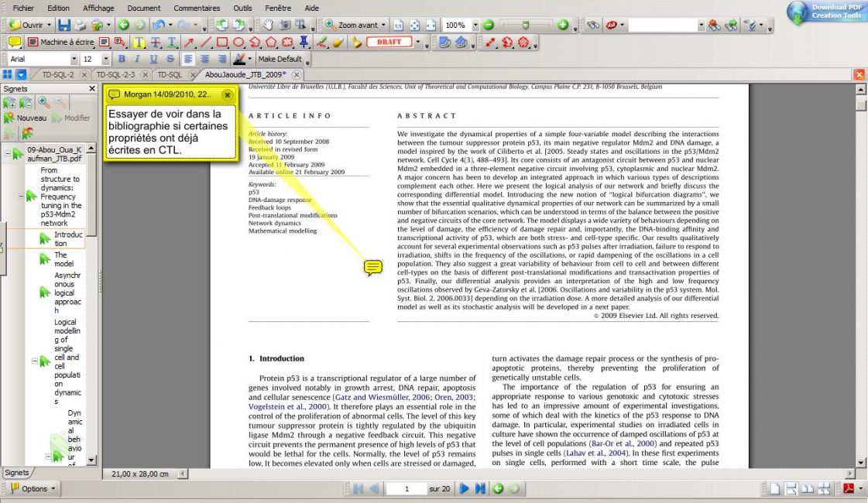
Task: Click the Save (floppy disk) icon
Action: coord(64,25)
